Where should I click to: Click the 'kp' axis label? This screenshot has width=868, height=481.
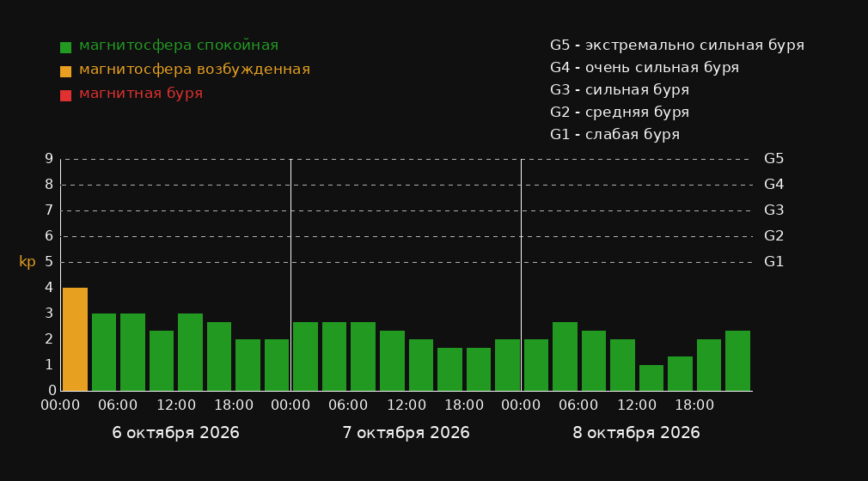tap(28, 262)
